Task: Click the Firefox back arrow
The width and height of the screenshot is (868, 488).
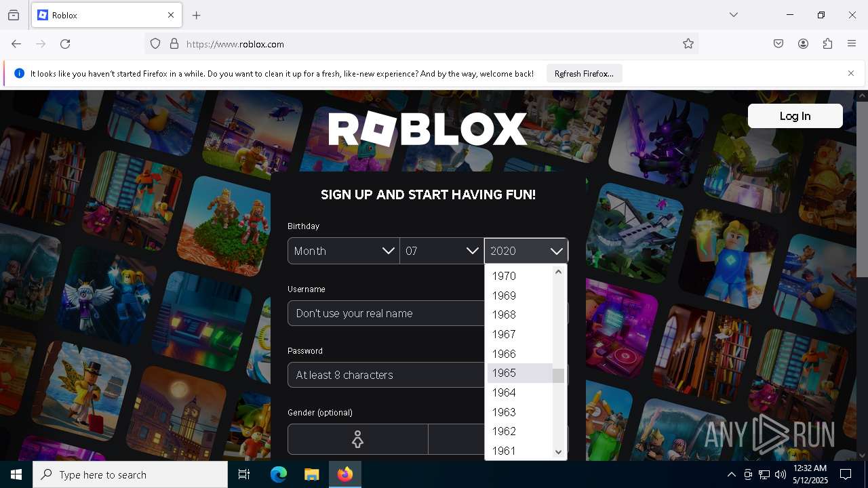Action: [16, 43]
